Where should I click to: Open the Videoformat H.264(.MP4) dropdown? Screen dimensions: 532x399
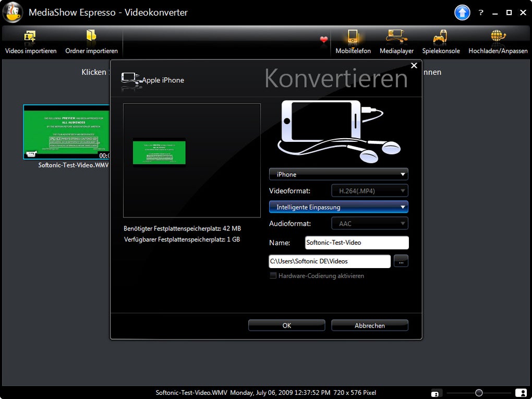tap(369, 191)
